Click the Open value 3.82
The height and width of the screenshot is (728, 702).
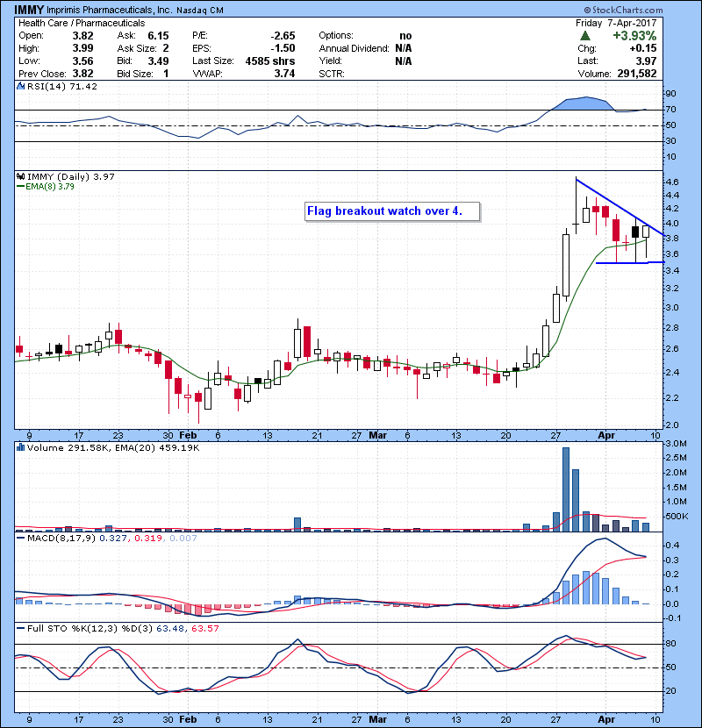(82, 36)
